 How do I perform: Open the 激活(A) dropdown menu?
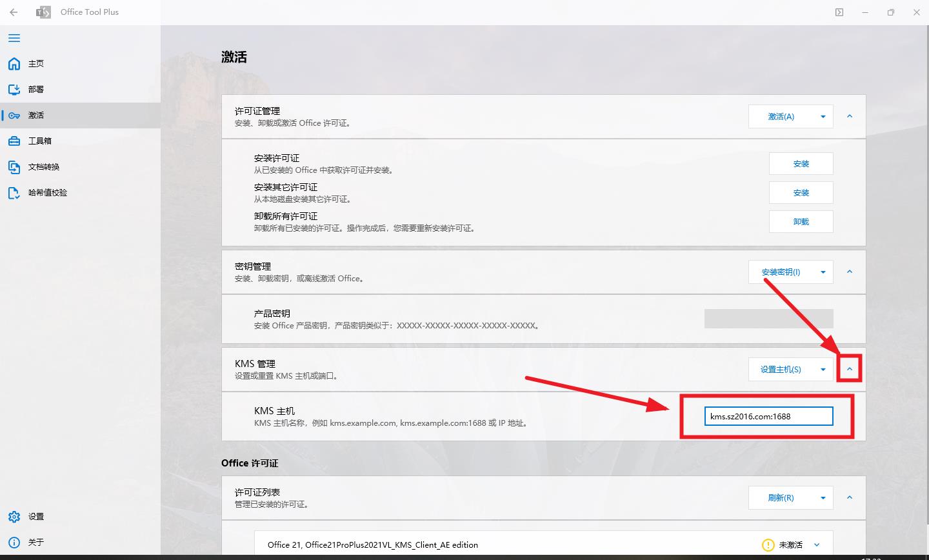(823, 116)
